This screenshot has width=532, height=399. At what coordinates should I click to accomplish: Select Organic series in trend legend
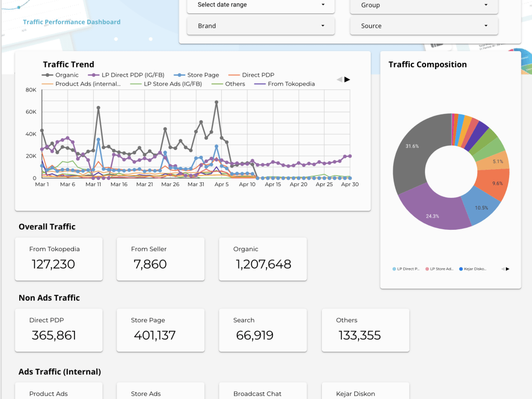pos(60,75)
